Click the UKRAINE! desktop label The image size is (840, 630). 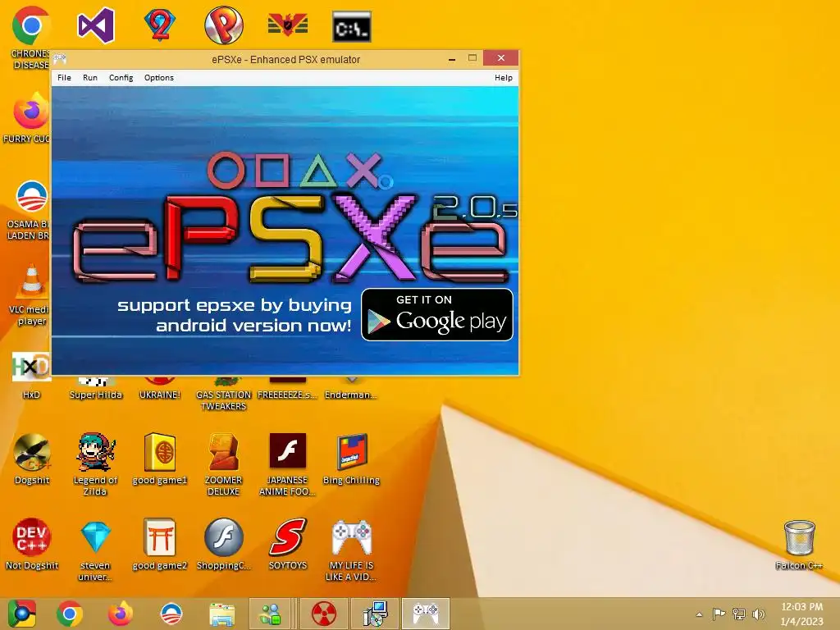coord(160,395)
